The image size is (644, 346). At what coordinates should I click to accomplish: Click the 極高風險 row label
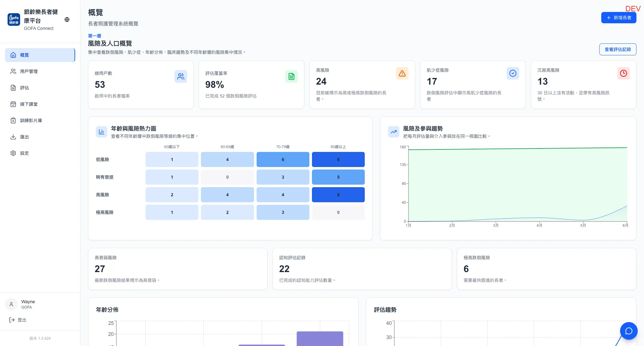(105, 212)
